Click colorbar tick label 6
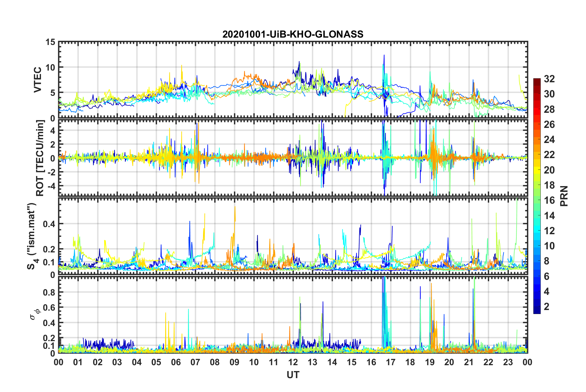This screenshot has height=392, width=586. point(547,276)
